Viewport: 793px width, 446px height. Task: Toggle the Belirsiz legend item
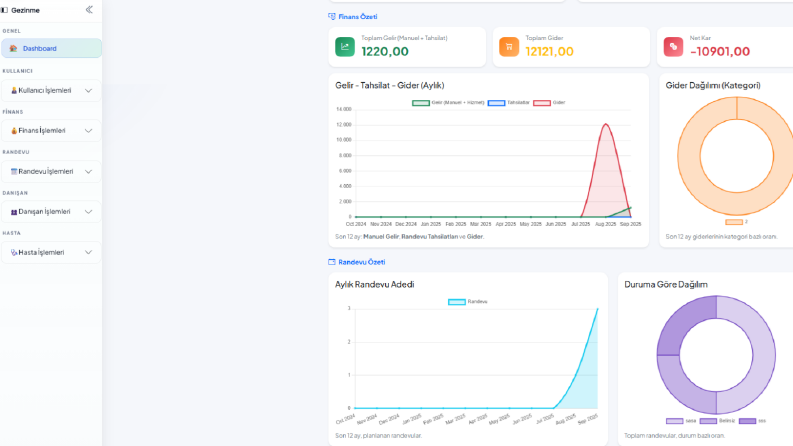tap(717, 421)
